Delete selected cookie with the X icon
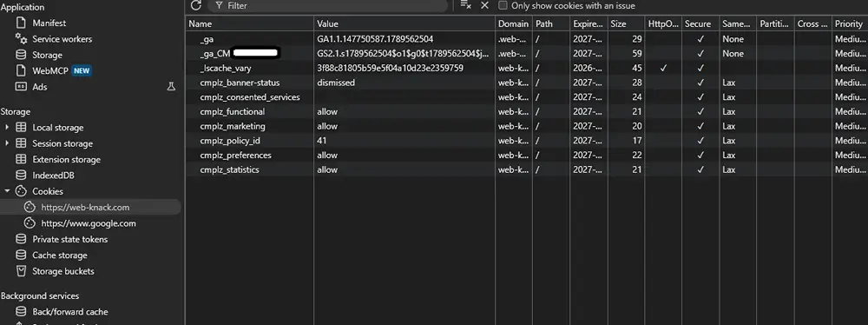 pos(484,5)
